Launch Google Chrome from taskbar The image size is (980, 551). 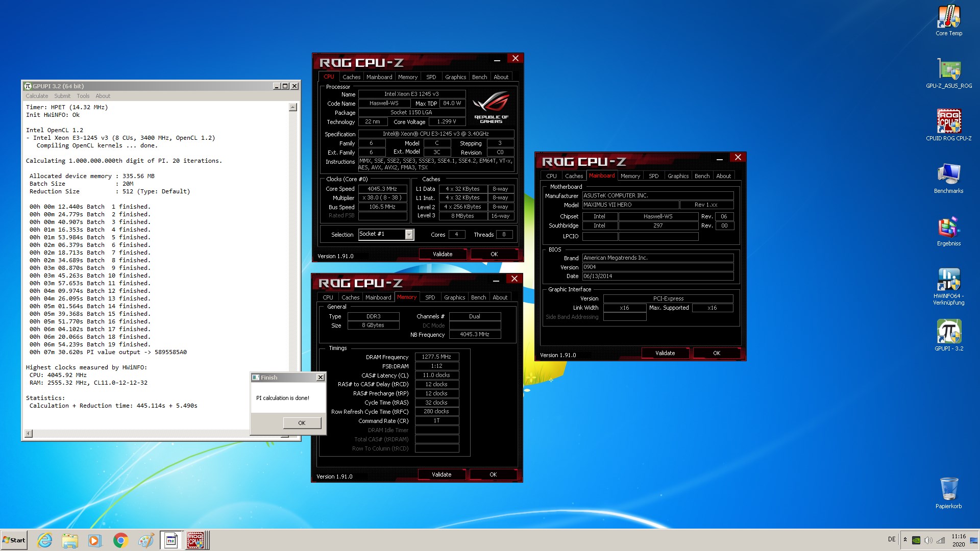[120, 540]
